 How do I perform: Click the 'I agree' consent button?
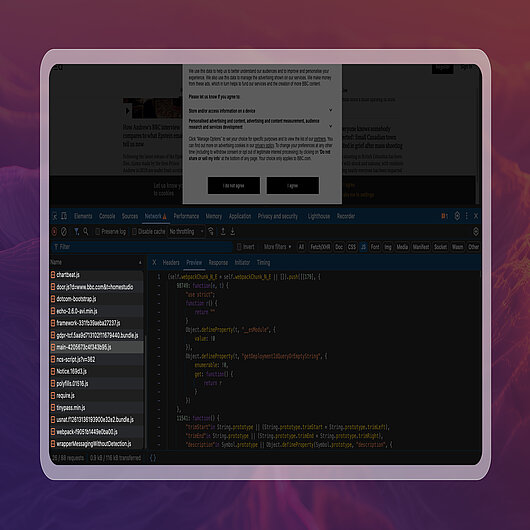click(292, 186)
